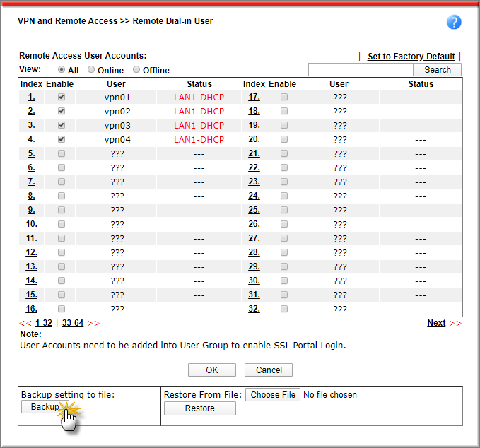Open index 20. user profile link
This screenshot has width=480, height=448.
[254, 139]
